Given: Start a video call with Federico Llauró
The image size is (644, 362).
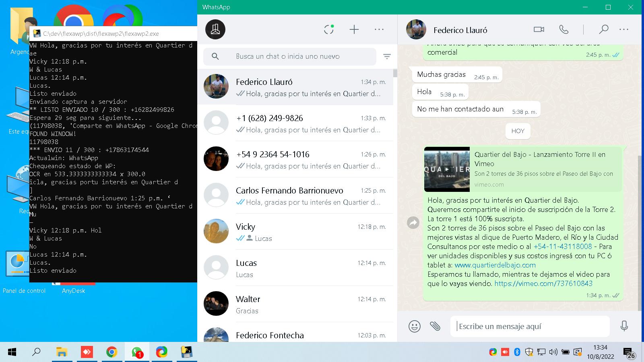Looking at the screenshot, I should tap(539, 29).
